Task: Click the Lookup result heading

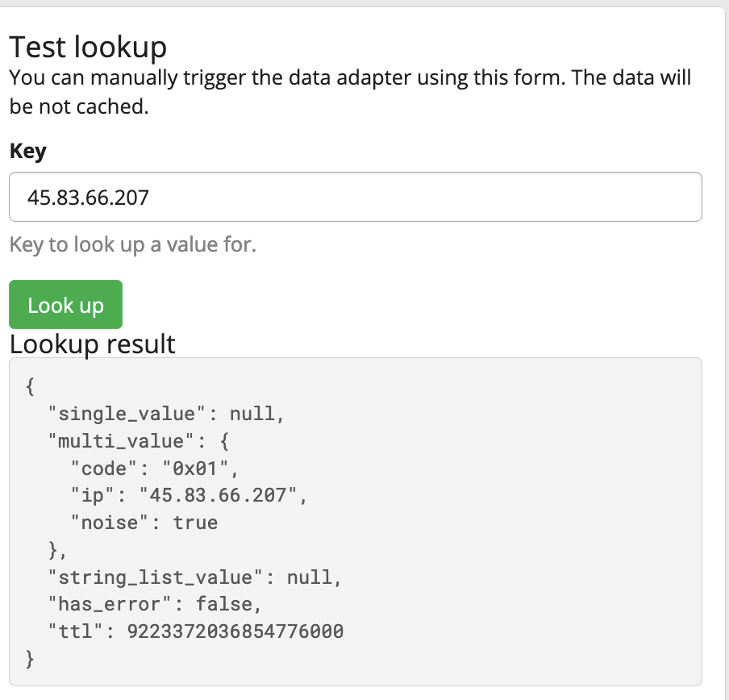Action: coord(92,344)
